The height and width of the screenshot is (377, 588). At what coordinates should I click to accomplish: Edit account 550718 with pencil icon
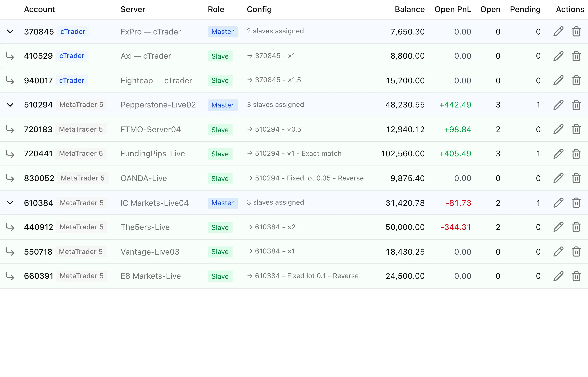pyautogui.click(x=558, y=252)
